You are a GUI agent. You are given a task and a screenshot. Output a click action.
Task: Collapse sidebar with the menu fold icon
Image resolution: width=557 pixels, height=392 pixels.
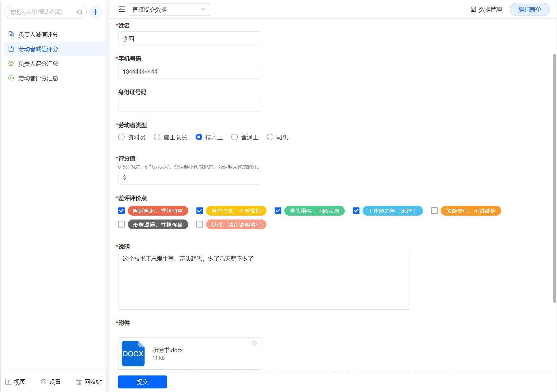(x=122, y=9)
